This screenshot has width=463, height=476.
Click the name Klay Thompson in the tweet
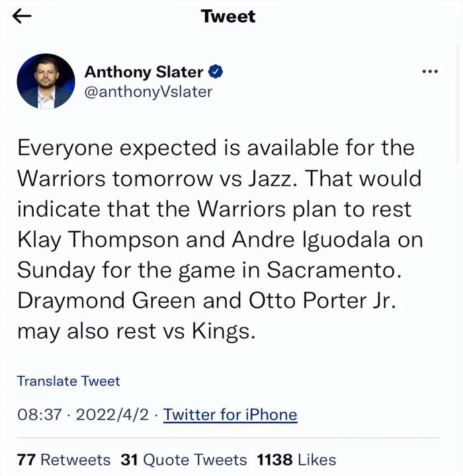(x=91, y=239)
